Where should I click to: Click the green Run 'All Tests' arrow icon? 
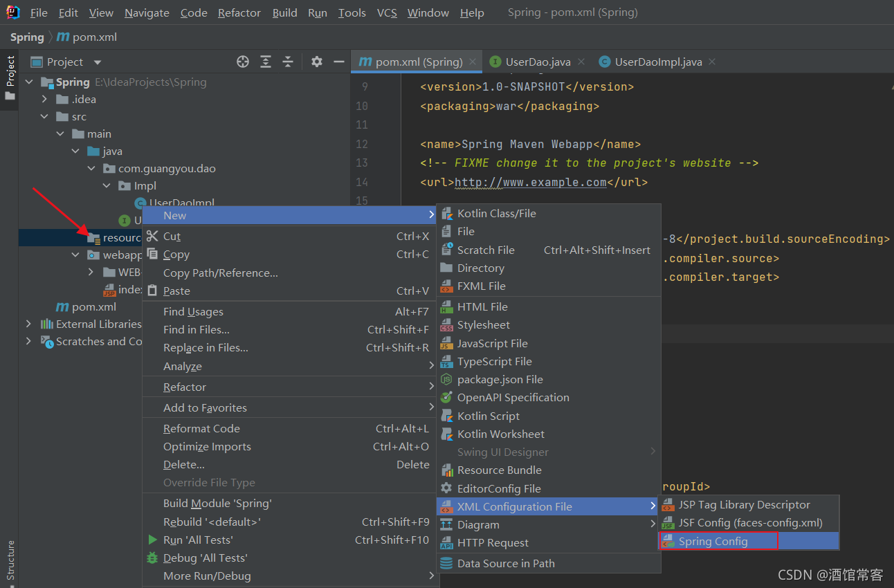click(x=152, y=540)
